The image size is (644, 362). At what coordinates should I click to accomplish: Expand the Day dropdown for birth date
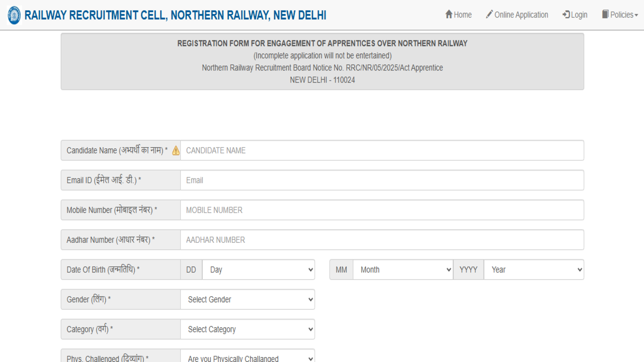(x=258, y=269)
